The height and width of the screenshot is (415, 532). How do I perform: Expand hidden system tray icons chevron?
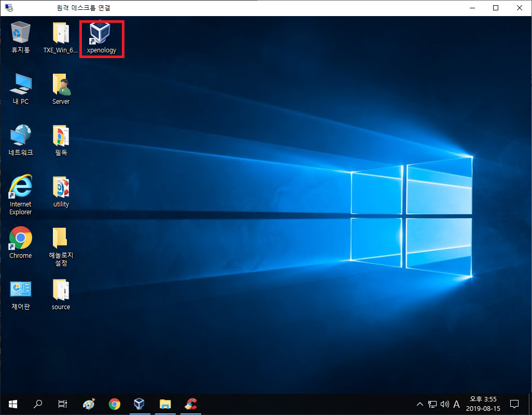point(419,404)
